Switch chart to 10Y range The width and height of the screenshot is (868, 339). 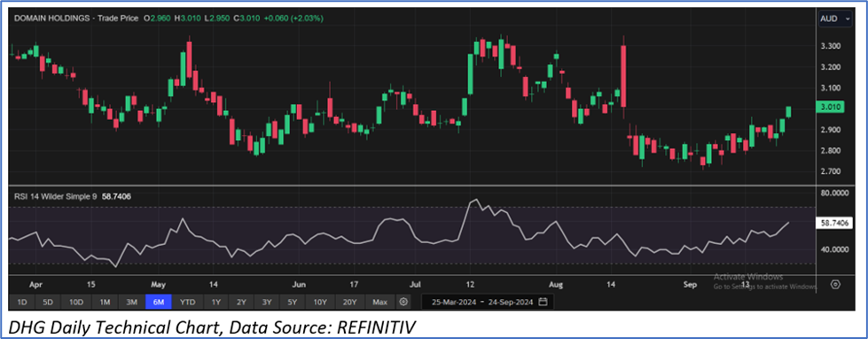coord(320,302)
